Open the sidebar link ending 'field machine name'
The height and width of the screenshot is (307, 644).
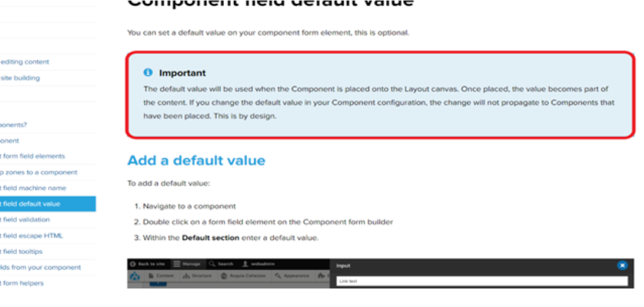click(x=33, y=188)
